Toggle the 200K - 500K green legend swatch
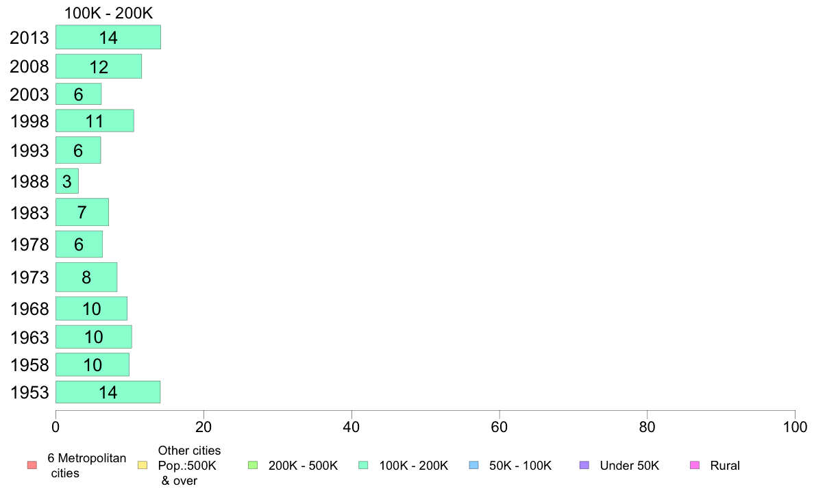Viewport: 814px width, 504px height. pos(253,466)
